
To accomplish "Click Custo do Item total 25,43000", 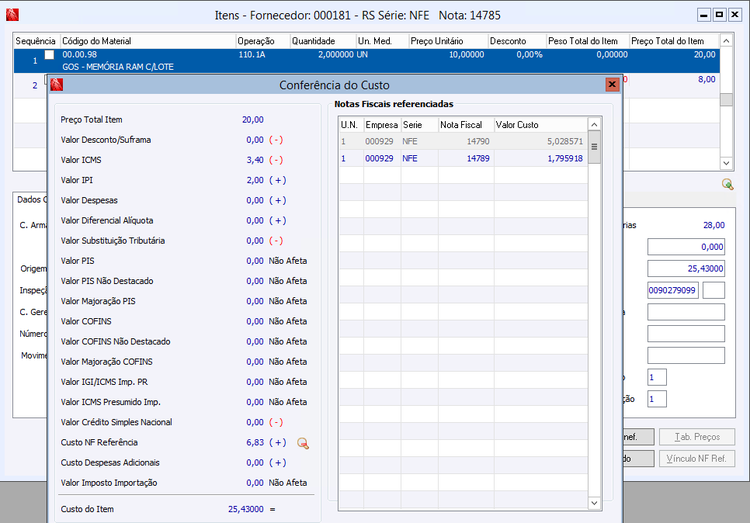I will (x=245, y=509).
